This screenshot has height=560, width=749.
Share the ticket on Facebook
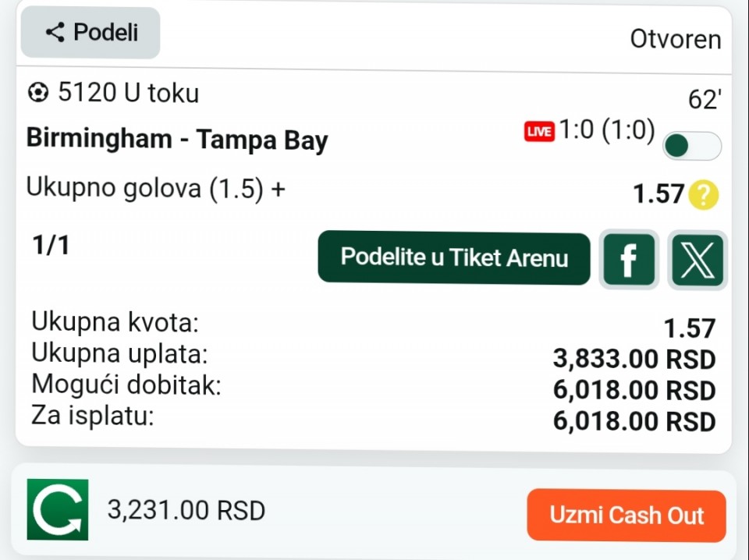tap(629, 260)
